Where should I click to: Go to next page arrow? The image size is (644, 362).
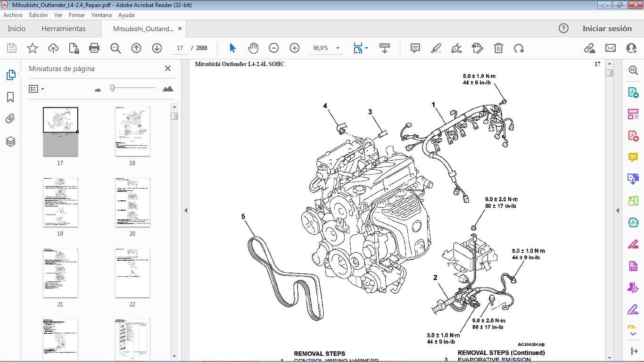pos(157,48)
